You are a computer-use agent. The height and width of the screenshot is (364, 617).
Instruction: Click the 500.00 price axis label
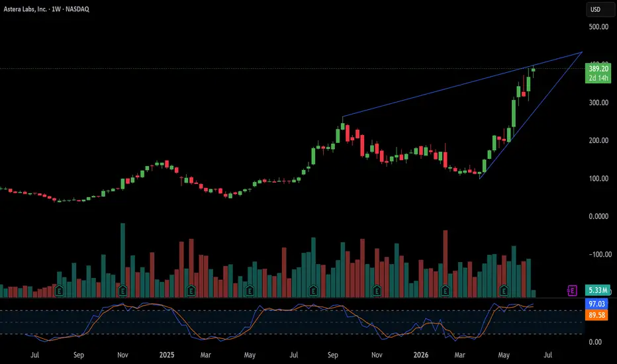coord(598,26)
